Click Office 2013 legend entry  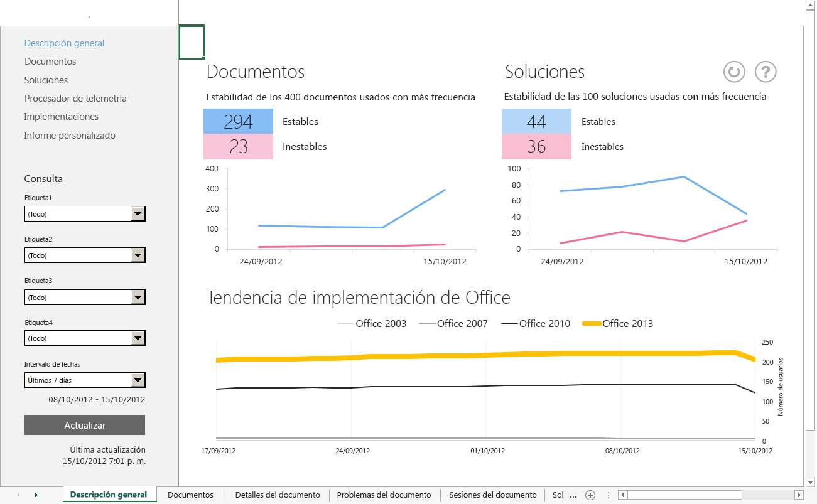(618, 324)
